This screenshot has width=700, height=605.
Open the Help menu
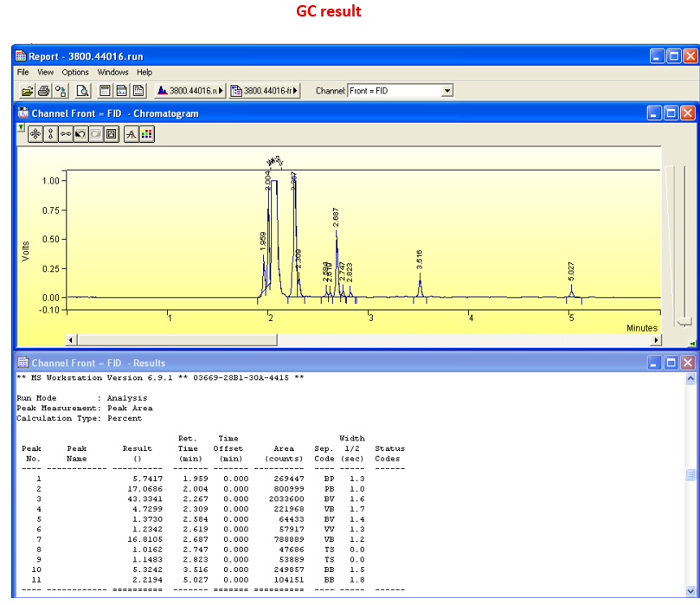(x=144, y=73)
